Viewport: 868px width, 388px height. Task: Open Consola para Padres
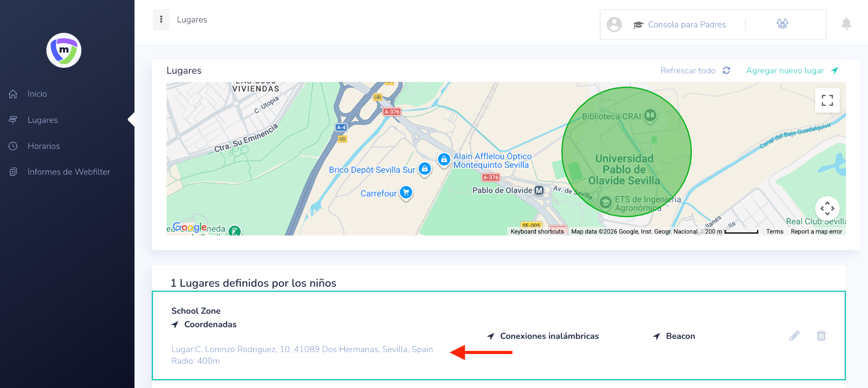(x=686, y=25)
